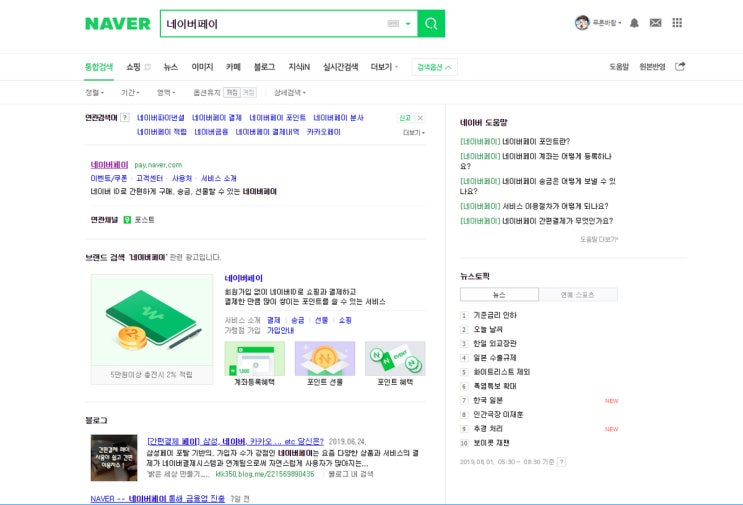
Task: Switch to the 쇼핑 tab
Action: 133,67
